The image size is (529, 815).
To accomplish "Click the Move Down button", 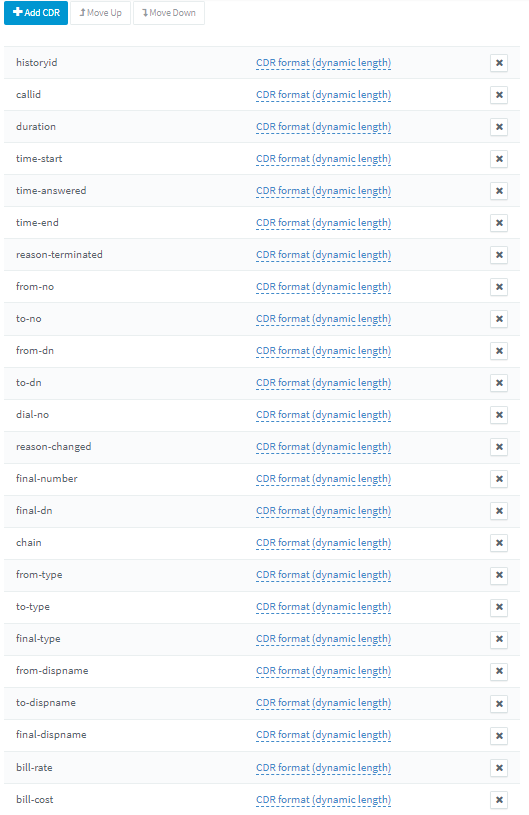I will (169, 12).
